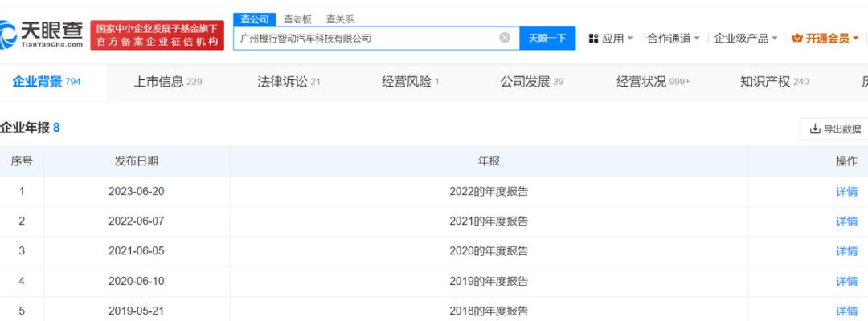Select the date 2020-06-10
868x321 pixels.
tap(136, 281)
